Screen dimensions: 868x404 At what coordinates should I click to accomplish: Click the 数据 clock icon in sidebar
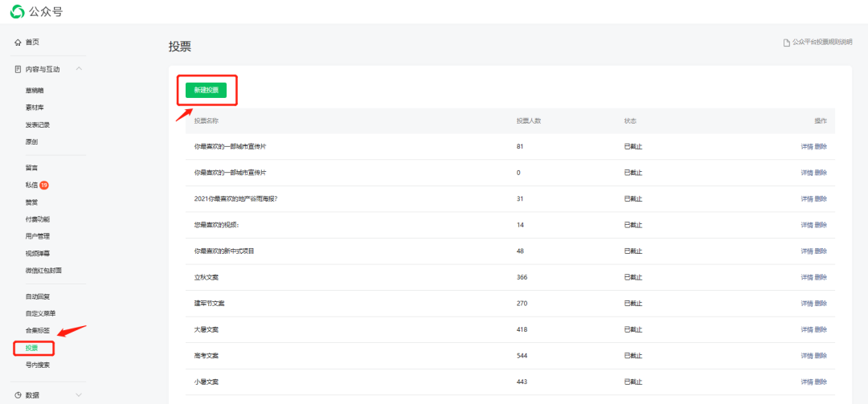tap(18, 395)
